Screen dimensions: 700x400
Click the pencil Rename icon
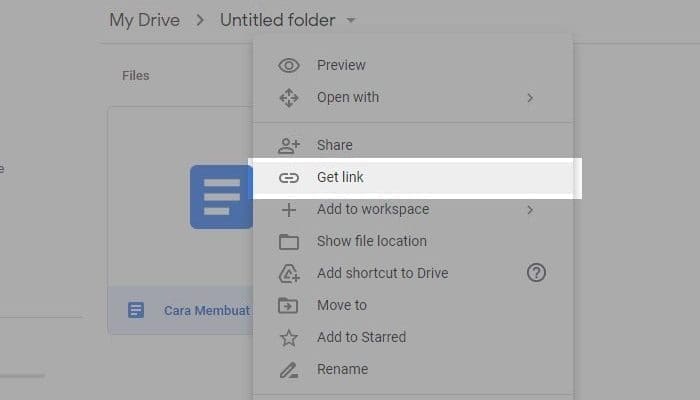pyautogui.click(x=289, y=370)
